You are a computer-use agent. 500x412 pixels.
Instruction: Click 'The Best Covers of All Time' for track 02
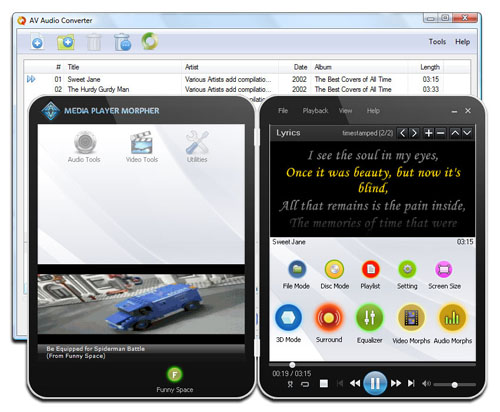tap(353, 89)
